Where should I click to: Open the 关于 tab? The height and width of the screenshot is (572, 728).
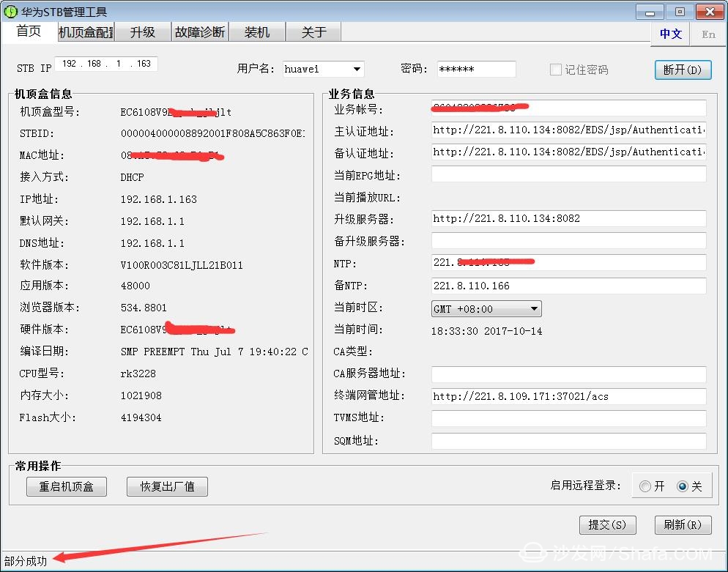point(314,32)
